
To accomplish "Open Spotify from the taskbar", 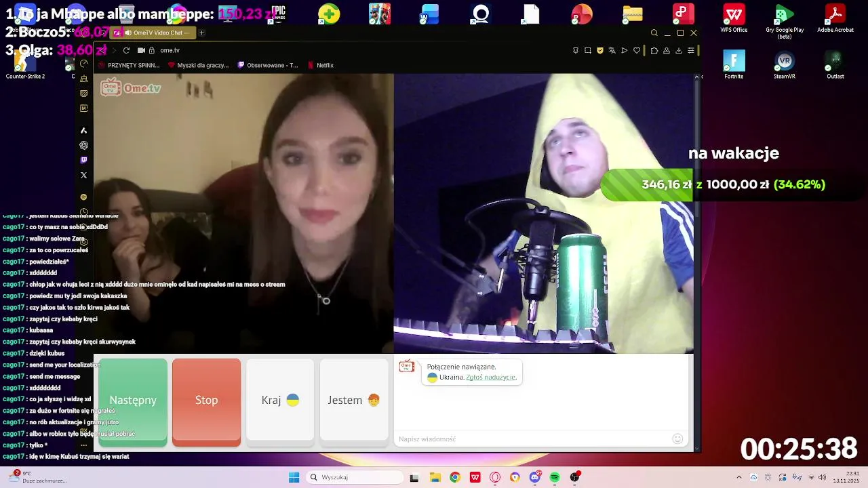I will pos(555,477).
